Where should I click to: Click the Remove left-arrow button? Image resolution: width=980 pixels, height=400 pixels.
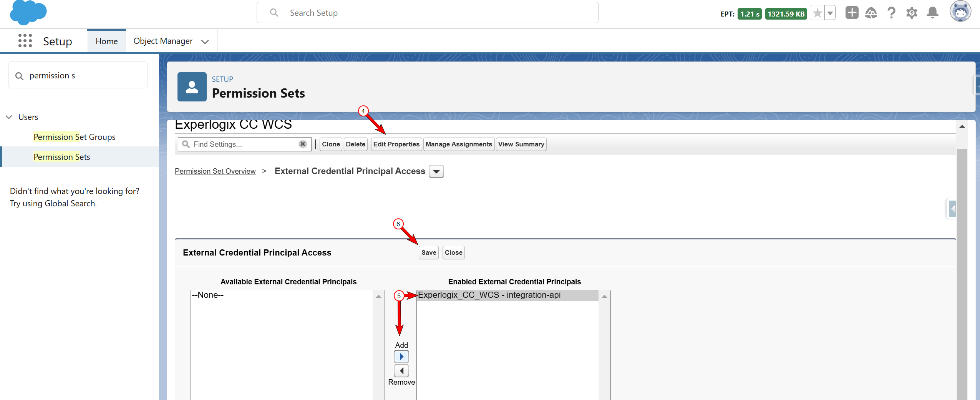tap(401, 371)
